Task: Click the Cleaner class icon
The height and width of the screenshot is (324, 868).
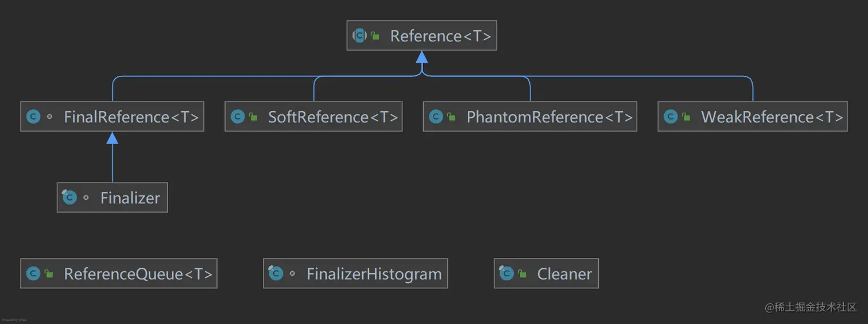Action: coord(506,274)
